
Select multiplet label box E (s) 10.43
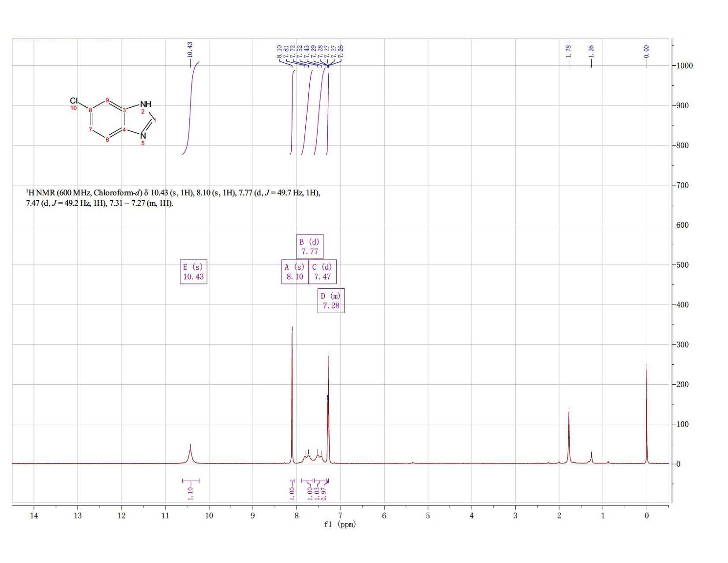[194, 272]
